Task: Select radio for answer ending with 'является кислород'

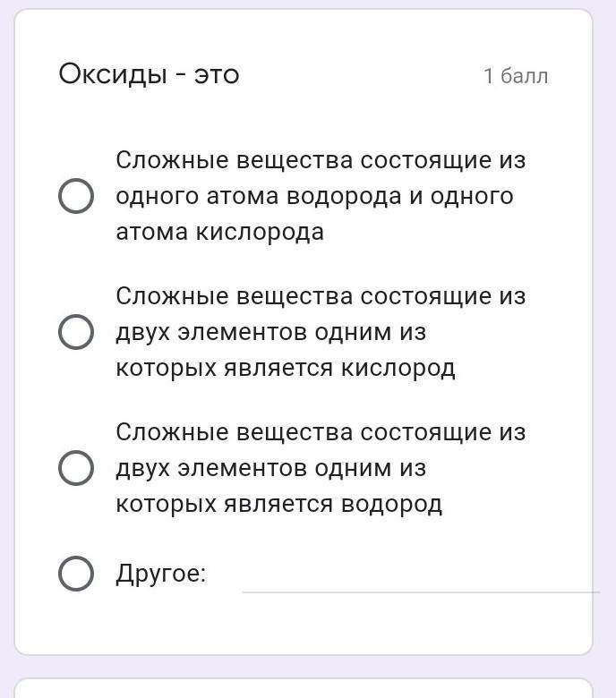Action: click(76, 332)
